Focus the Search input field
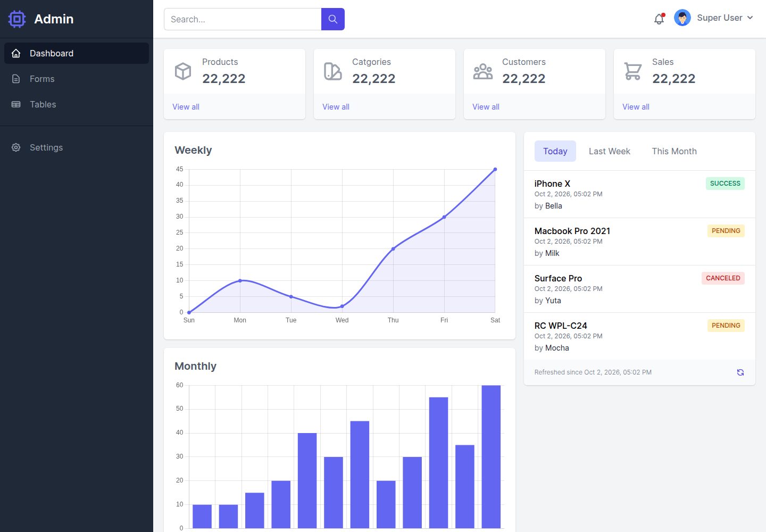766x532 pixels. pyautogui.click(x=243, y=19)
